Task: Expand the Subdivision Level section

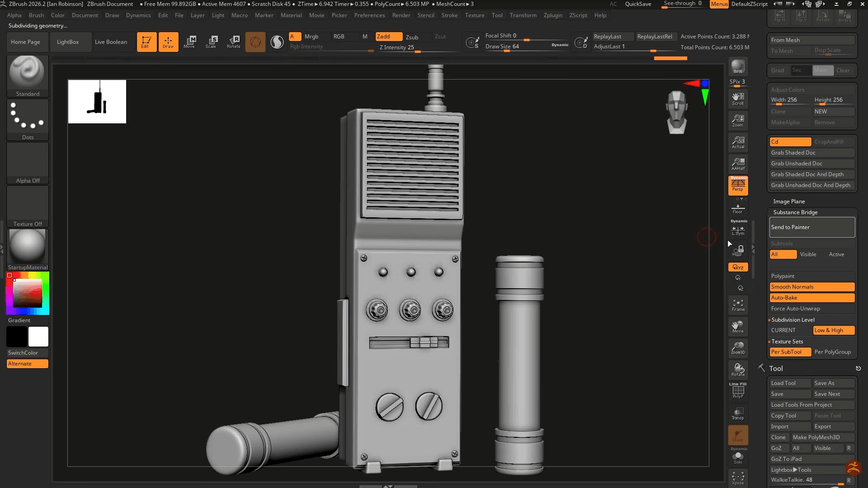Action: 793,320
